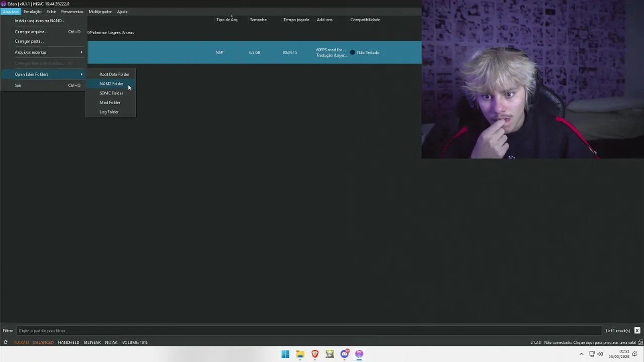Viewport: 644px width, 362px height.
Task: Open the Ajuda menu
Action: [122, 12]
